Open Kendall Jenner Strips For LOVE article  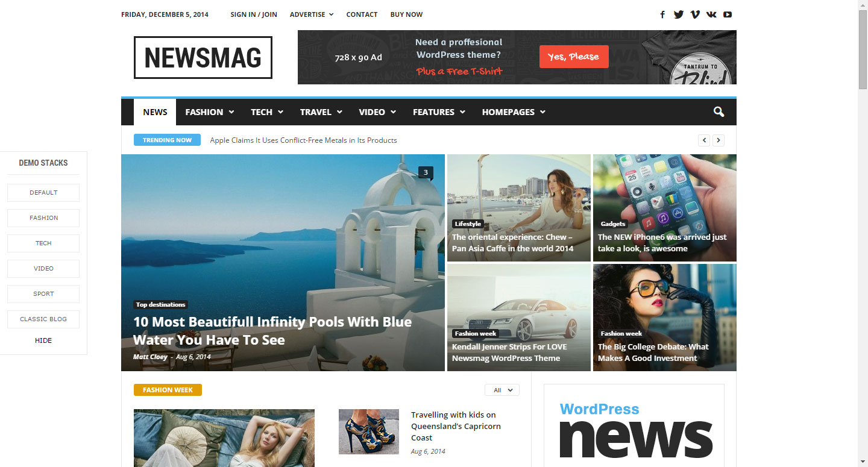point(509,353)
